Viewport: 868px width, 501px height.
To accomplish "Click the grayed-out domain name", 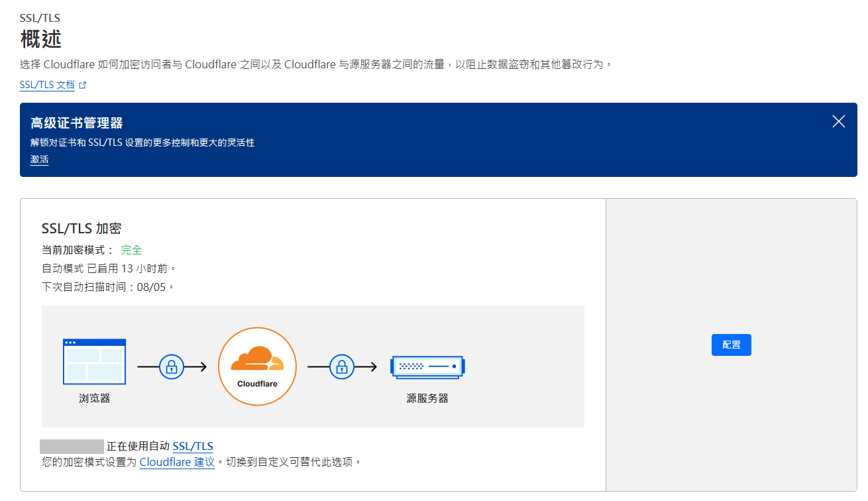I will 72,446.
